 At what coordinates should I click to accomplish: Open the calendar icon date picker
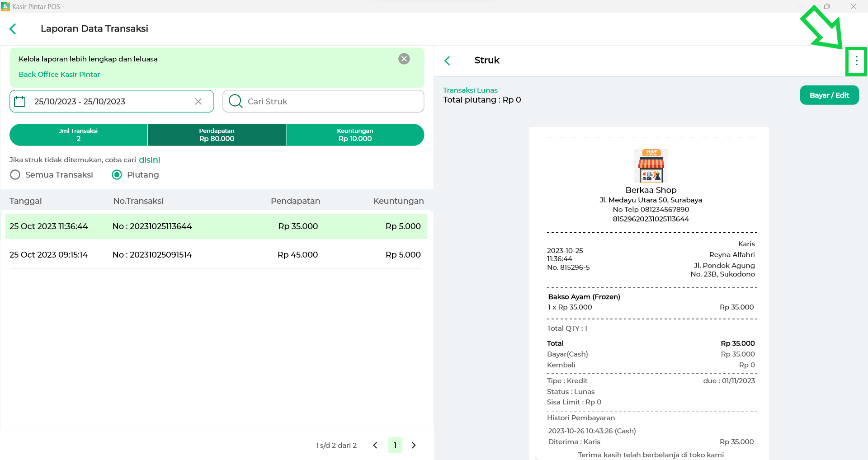pyautogui.click(x=20, y=101)
